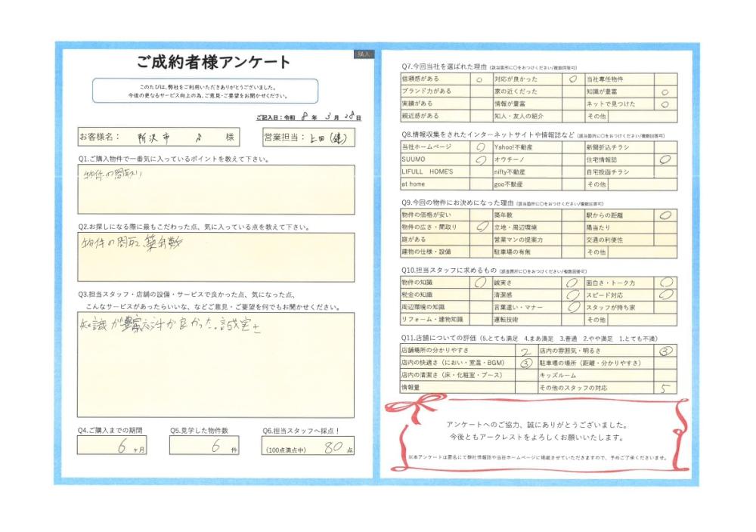Click the ご成約者様アンケート title heading
This screenshot has width=756, height=532.
click(214, 62)
